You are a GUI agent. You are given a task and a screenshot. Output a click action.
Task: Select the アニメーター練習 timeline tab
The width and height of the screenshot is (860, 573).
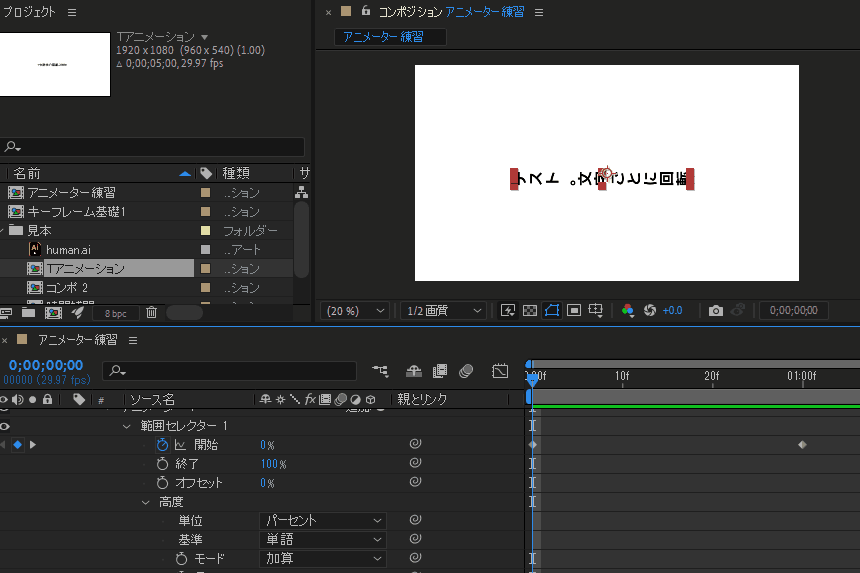[77, 340]
